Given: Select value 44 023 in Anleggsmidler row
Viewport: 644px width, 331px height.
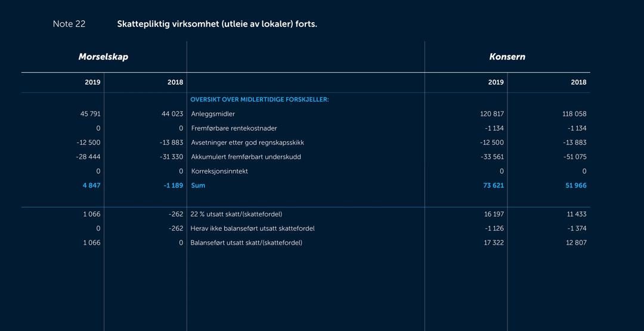Looking at the screenshot, I should point(172,114).
